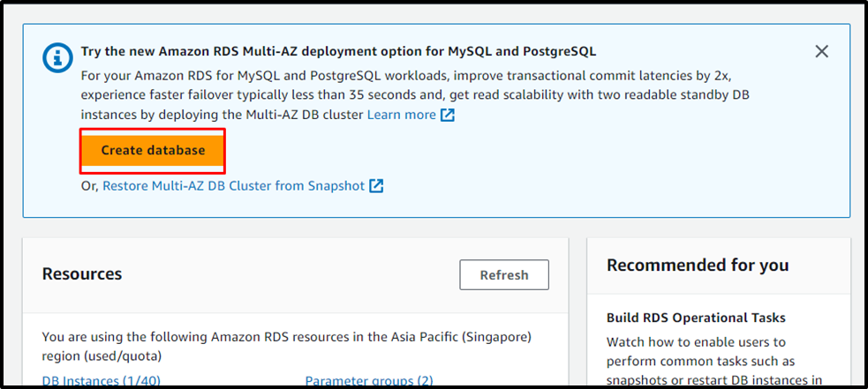Image resolution: width=868 pixels, height=389 pixels.
Task: Dismiss the Multi-AZ deployment banner
Action: (821, 51)
